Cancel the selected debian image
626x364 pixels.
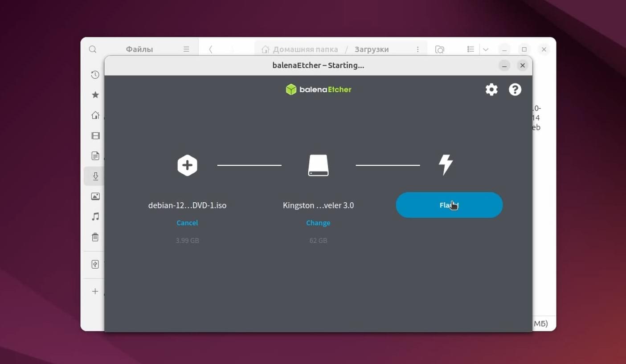[187, 223]
